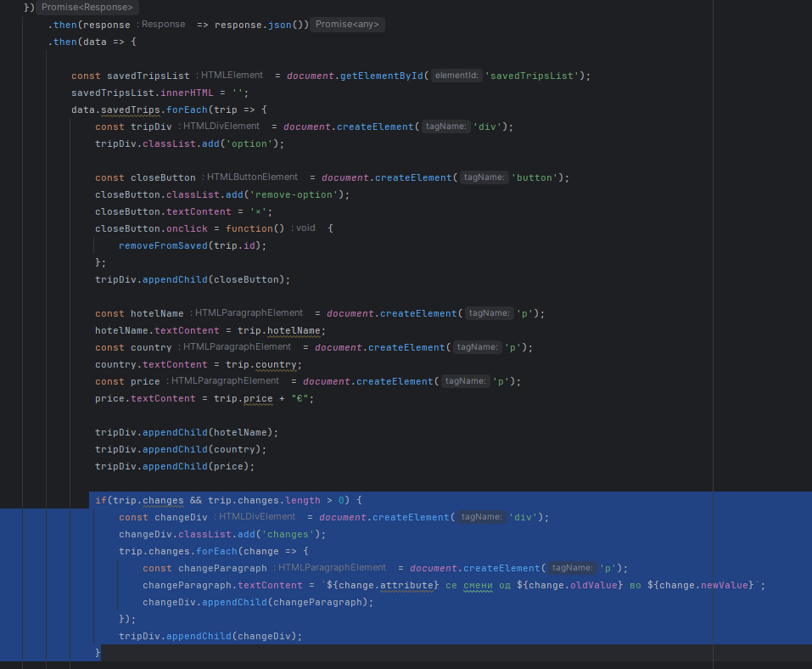This screenshot has height=669, width=812.
Task: Click on getElementById method name
Action: click(384, 76)
